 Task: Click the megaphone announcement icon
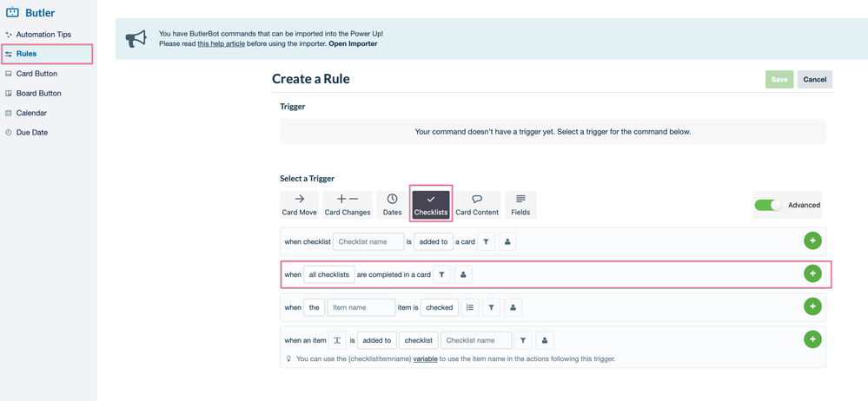point(136,39)
